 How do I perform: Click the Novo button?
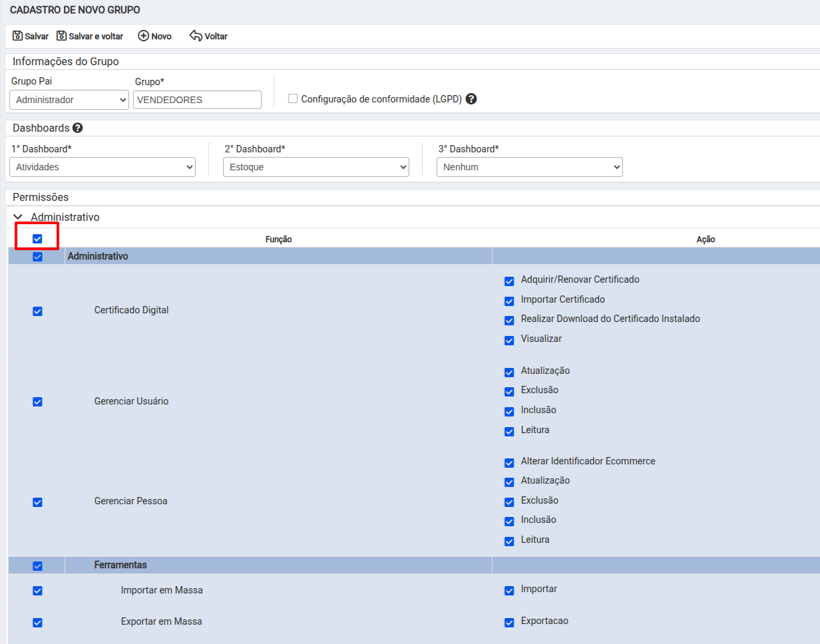pyautogui.click(x=154, y=36)
